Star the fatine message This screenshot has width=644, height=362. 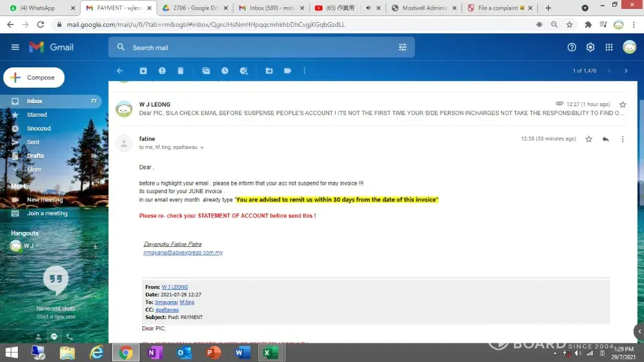click(589, 139)
